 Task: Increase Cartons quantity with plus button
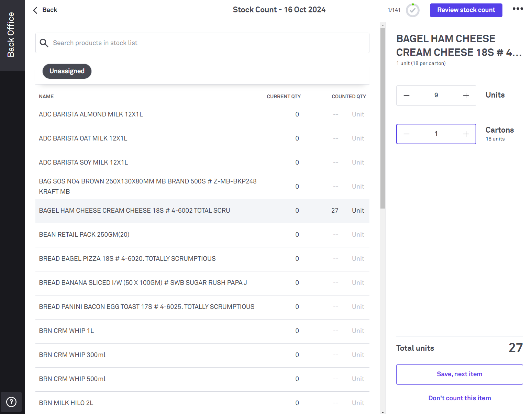[466, 134]
